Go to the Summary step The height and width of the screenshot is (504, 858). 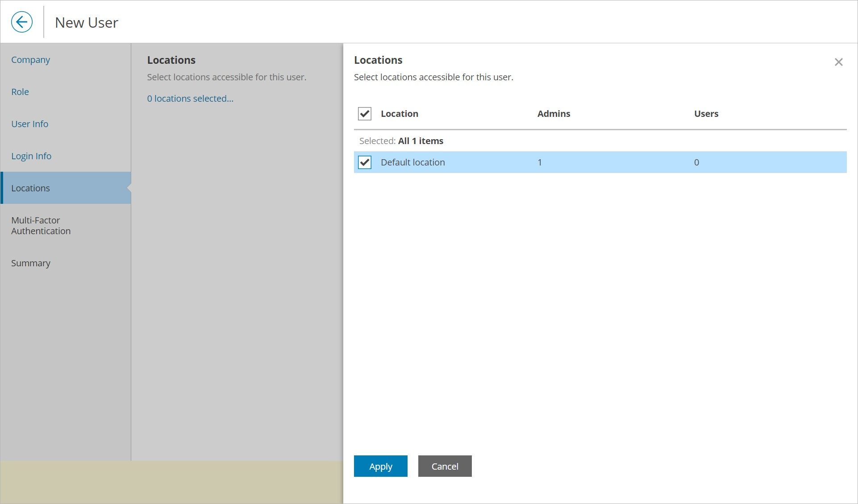31,263
